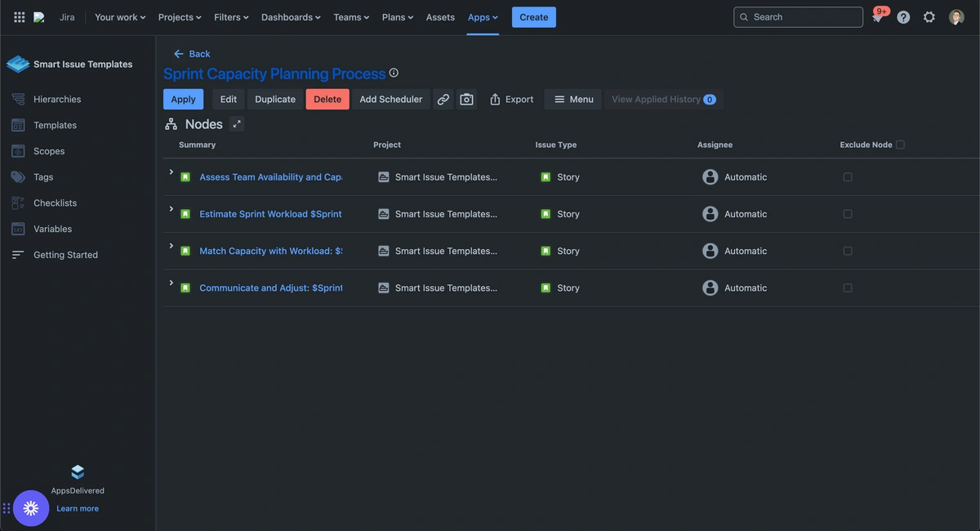Click the camera snapshot icon button
980x531 pixels.
(x=466, y=100)
